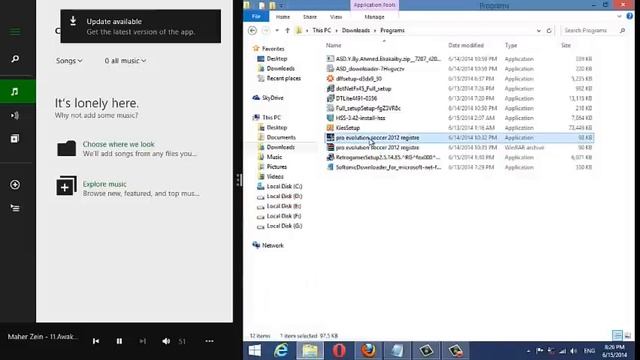640x360 pixels.
Task: Skip to previous track
Action: point(96,341)
